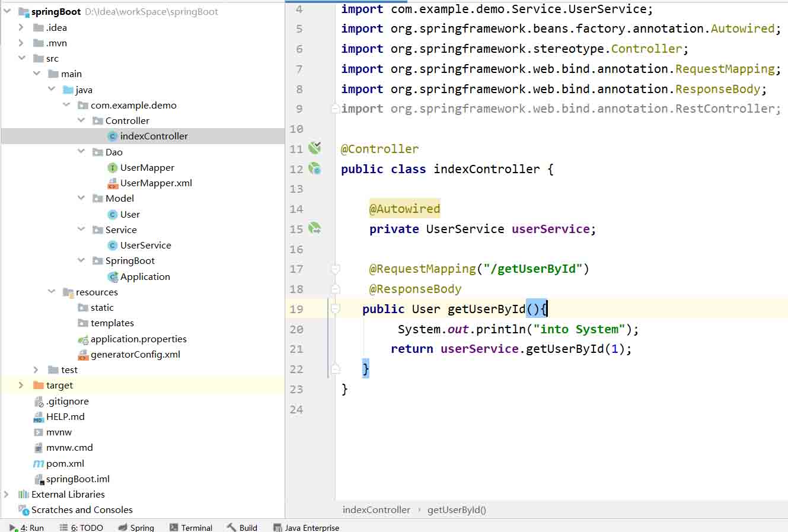Collapse the Model package
The image size is (788, 532).
(x=81, y=198)
